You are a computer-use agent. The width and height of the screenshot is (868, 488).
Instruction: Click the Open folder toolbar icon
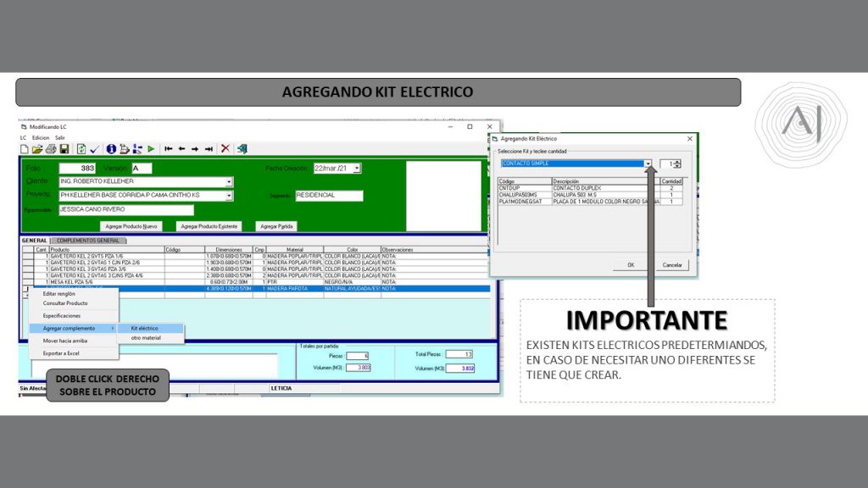pos(36,149)
